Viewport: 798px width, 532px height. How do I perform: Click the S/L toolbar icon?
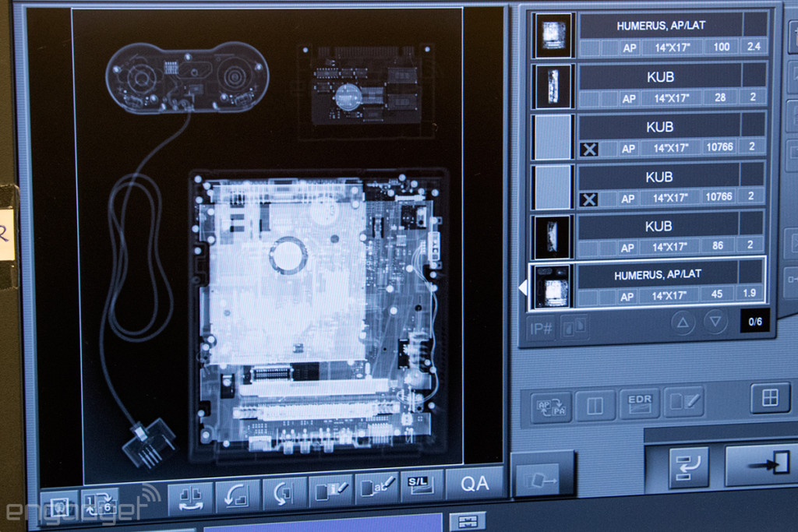(420, 486)
